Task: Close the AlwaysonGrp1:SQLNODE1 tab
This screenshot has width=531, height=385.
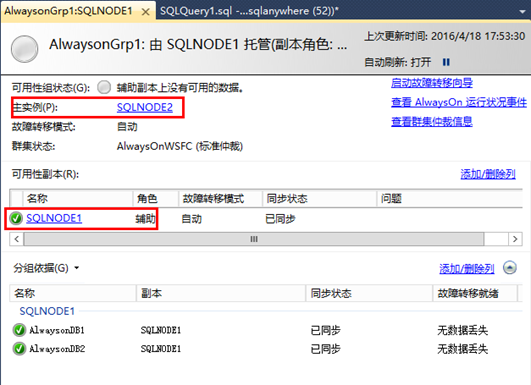Action: (x=146, y=12)
